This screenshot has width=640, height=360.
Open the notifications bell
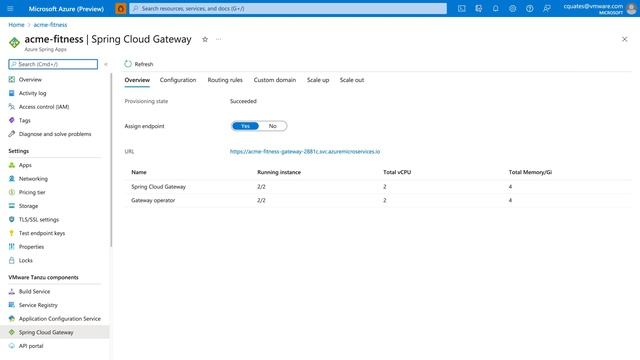tap(496, 9)
